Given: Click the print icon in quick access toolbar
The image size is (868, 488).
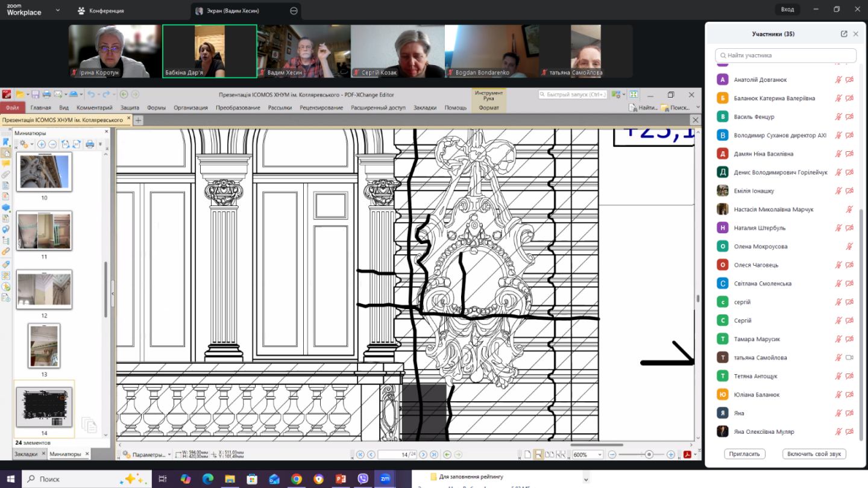Looking at the screenshot, I should (47, 95).
